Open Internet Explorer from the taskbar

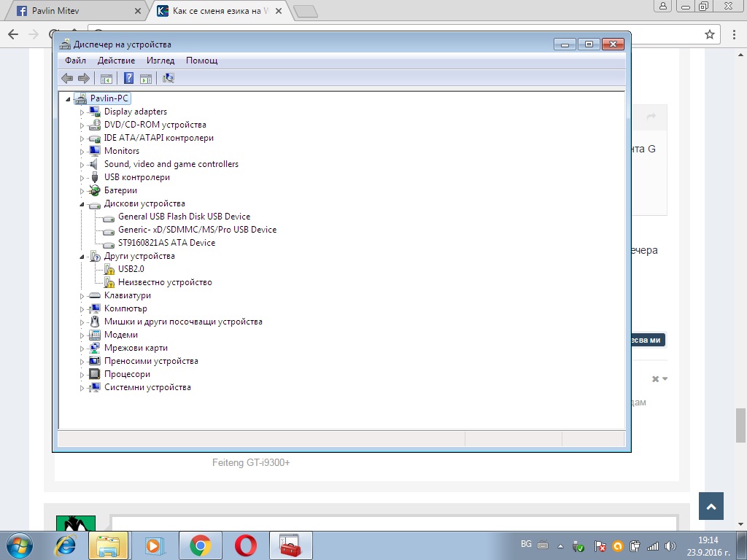[65, 545]
